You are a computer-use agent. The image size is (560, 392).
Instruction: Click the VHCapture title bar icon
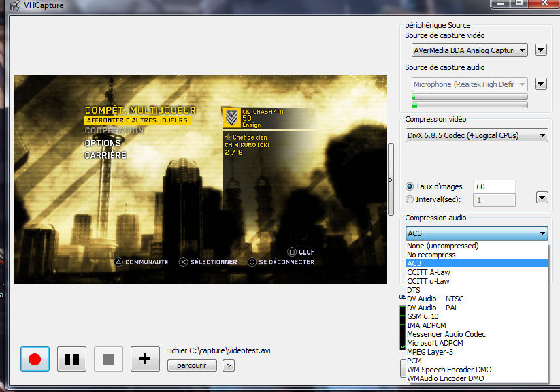[15, 5]
